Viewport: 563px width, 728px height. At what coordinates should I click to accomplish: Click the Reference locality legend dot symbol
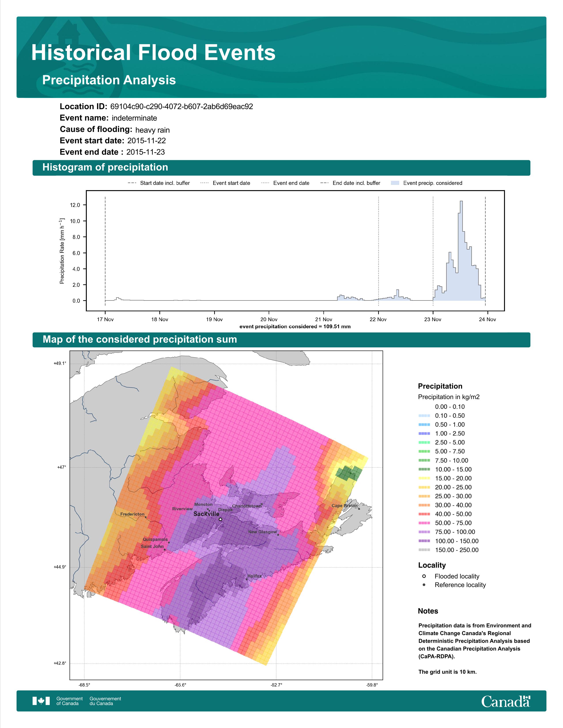424,585
